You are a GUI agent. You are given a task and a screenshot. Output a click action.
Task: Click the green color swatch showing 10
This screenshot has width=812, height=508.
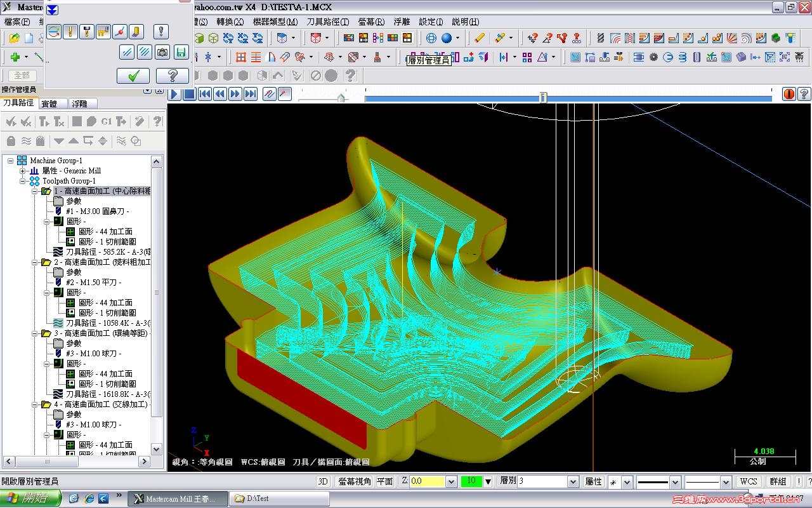pyautogui.click(x=471, y=481)
